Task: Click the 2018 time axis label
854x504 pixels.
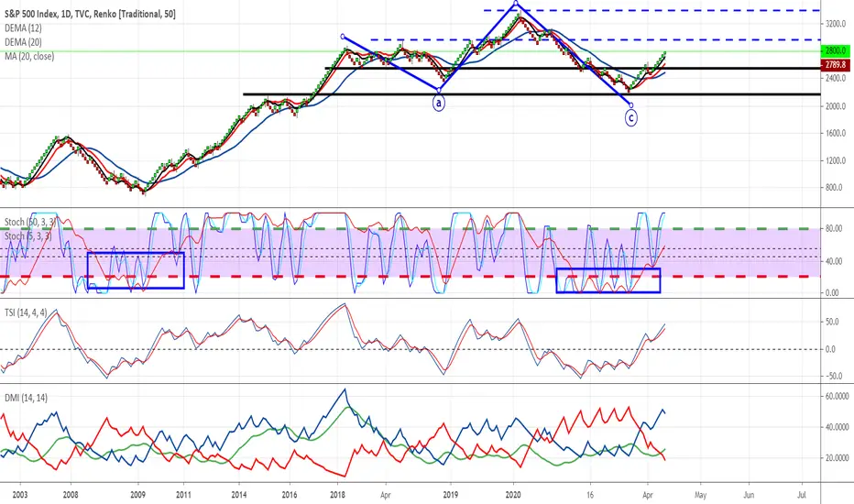Action: pos(338,495)
